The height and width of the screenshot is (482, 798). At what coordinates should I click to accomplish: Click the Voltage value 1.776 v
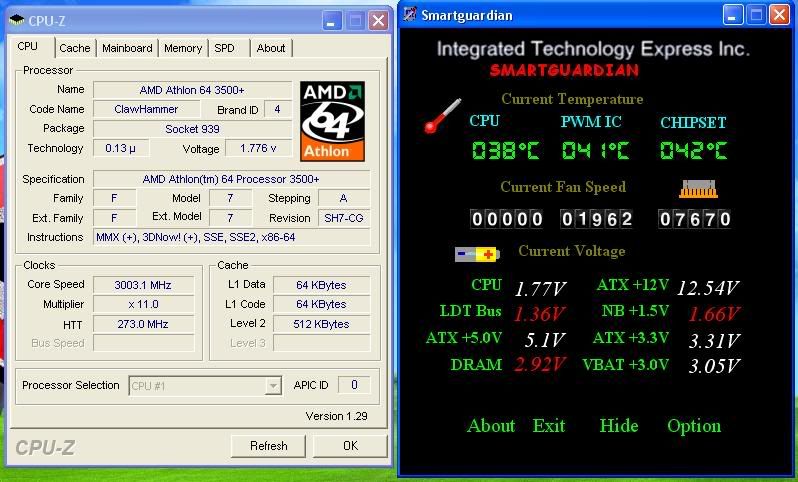point(258,148)
